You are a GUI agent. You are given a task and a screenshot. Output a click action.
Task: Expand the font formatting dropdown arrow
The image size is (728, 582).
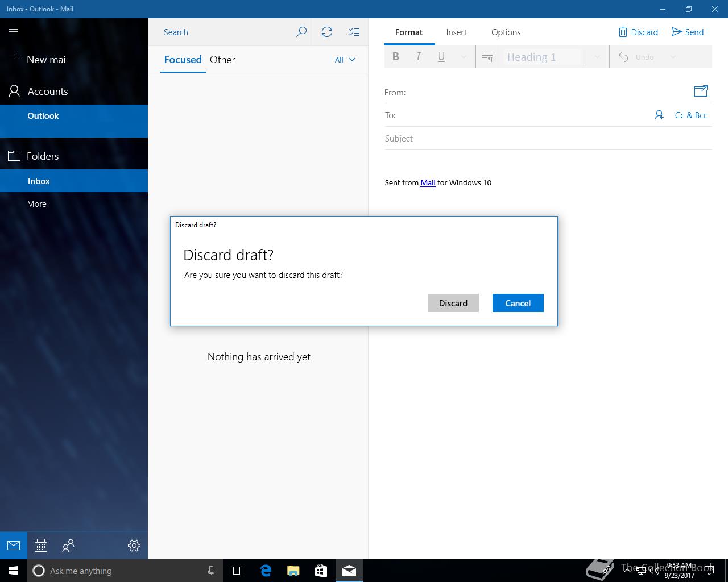pyautogui.click(x=464, y=57)
